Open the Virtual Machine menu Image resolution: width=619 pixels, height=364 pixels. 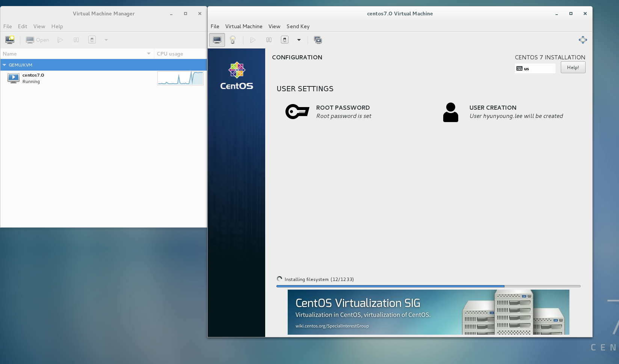(x=244, y=26)
